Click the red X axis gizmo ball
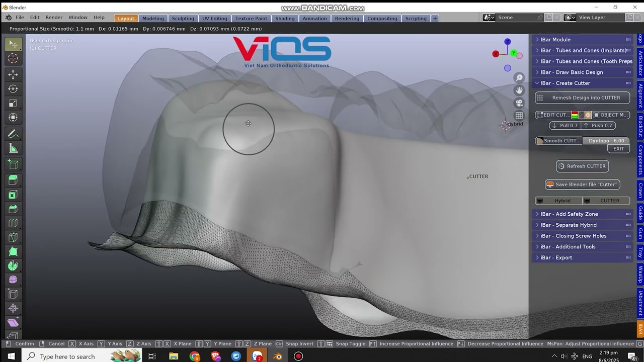This screenshot has height=362, width=644. pos(496,54)
